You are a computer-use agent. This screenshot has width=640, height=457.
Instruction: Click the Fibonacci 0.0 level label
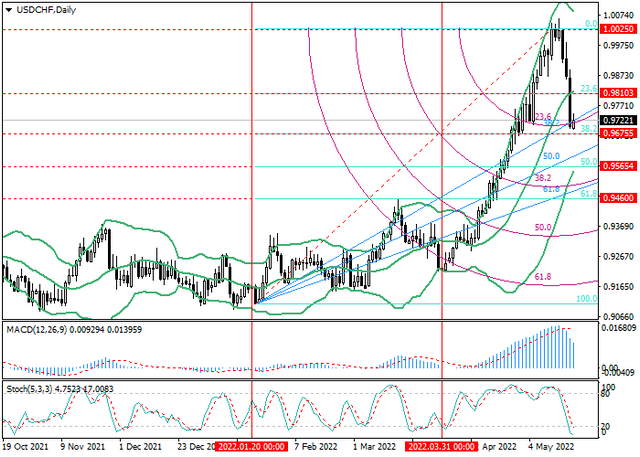(591, 24)
